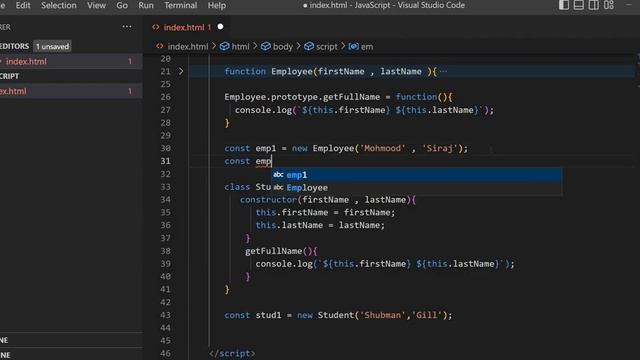Click 'Shubman' string on line 43

click(383, 315)
